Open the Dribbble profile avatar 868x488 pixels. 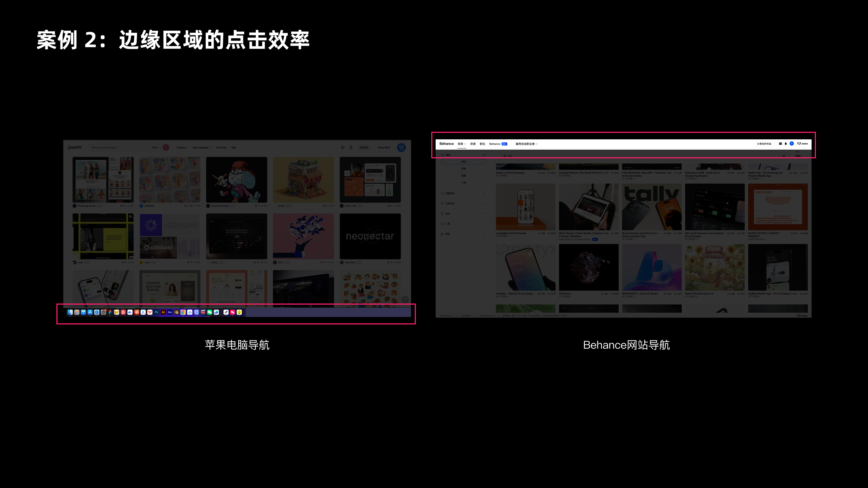click(401, 147)
